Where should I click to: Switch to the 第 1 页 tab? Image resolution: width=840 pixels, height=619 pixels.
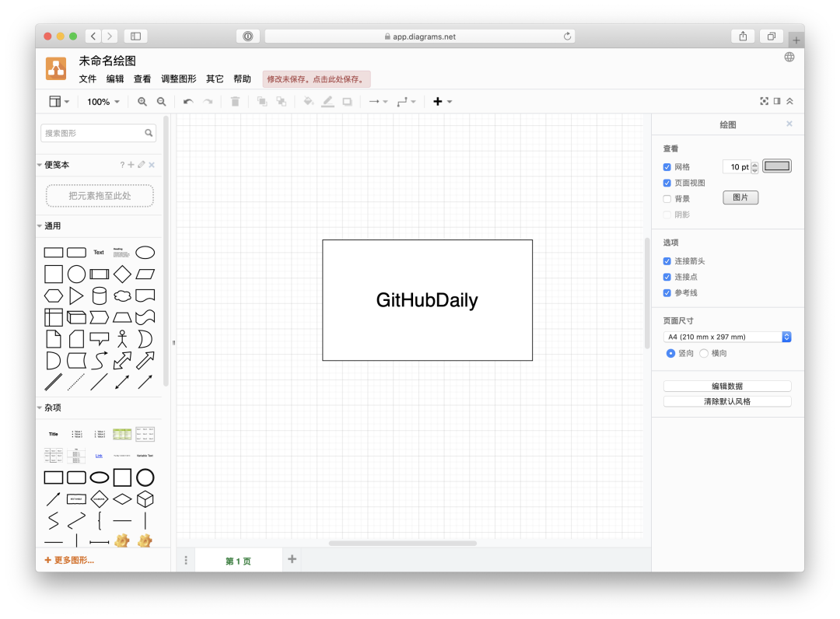point(239,561)
